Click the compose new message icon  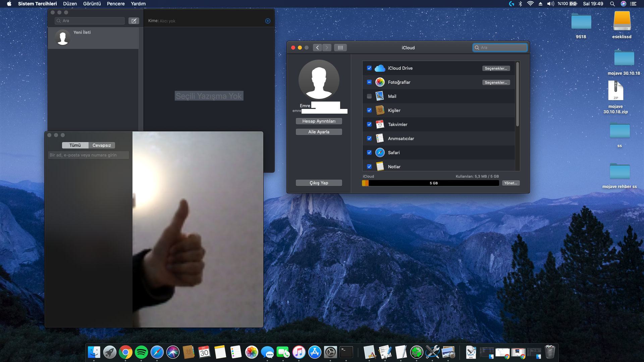[133, 21]
